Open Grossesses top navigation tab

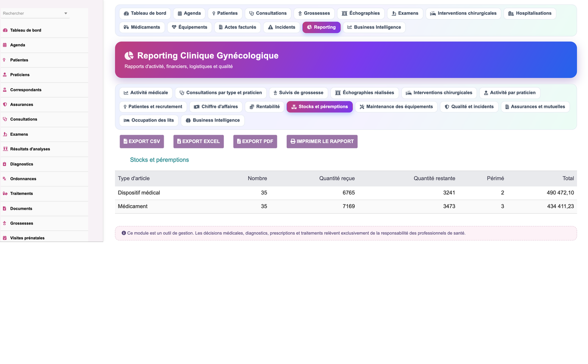(314, 14)
